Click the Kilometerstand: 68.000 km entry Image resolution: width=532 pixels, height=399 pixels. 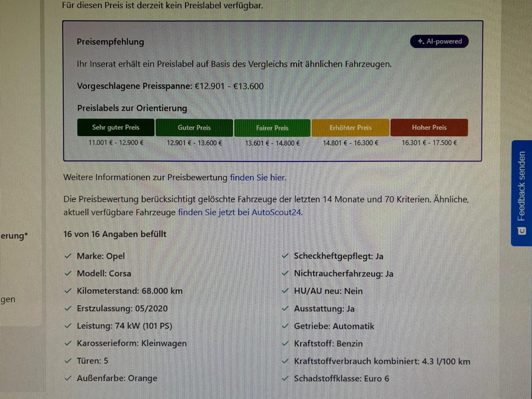point(130,291)
